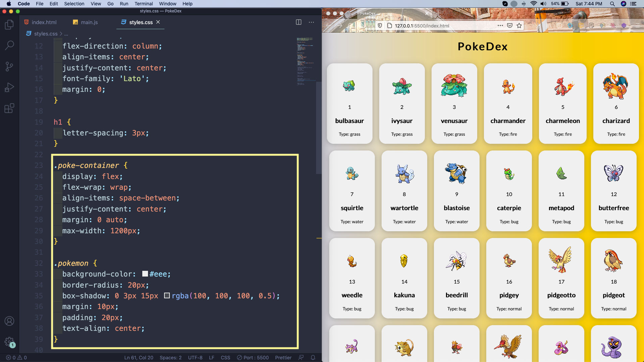The height and width of the screenshot is (362, 644).
Task: Close the PokeDex browser tab
Action: 427,13
